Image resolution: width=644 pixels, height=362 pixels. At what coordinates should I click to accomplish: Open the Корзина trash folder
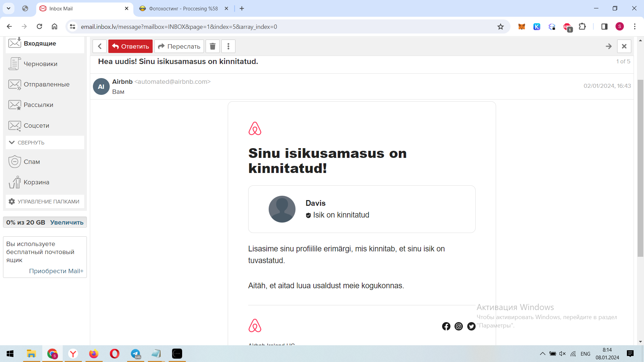36,182
